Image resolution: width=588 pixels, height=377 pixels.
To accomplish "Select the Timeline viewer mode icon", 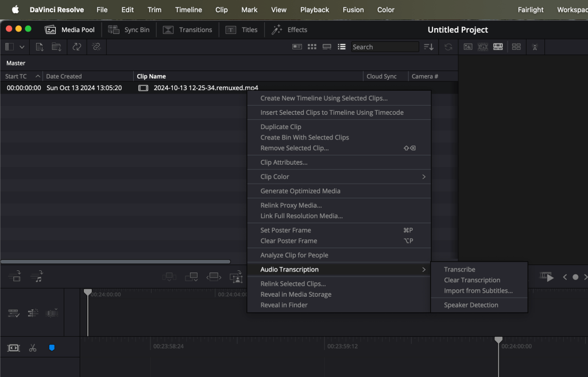I will 498,47.
